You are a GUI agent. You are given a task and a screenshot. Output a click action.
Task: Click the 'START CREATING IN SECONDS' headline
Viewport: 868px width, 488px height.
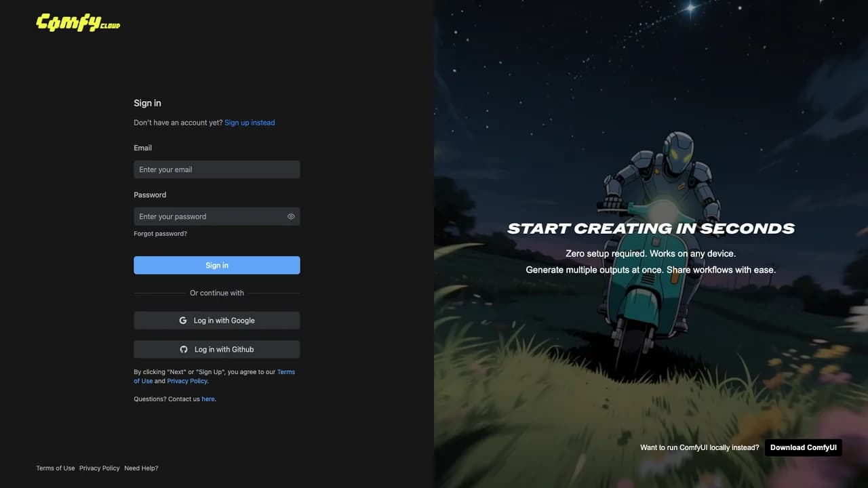click(651, 228)
